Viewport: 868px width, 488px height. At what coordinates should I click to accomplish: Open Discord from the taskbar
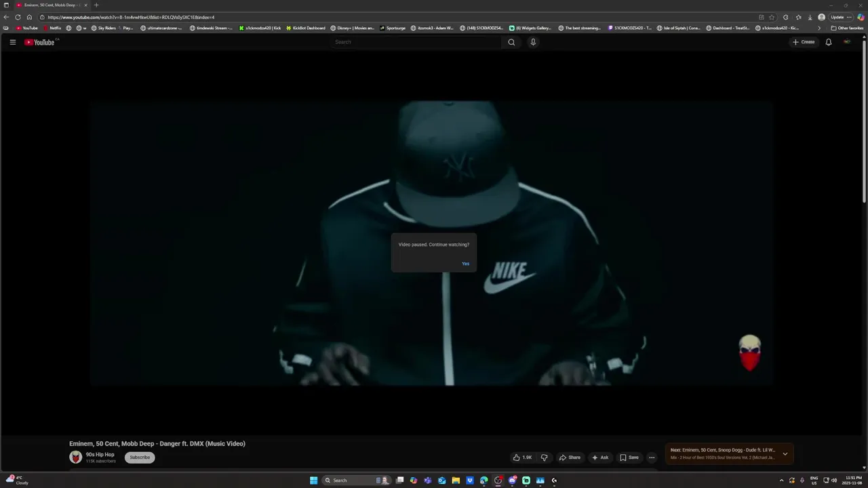pos(512,481)
